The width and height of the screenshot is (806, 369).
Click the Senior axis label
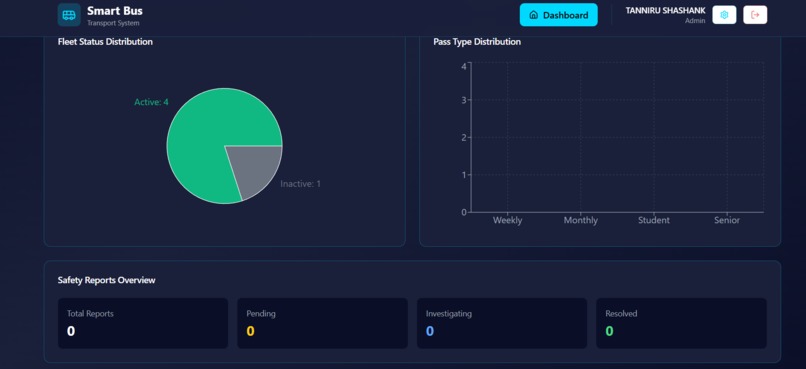727,220
